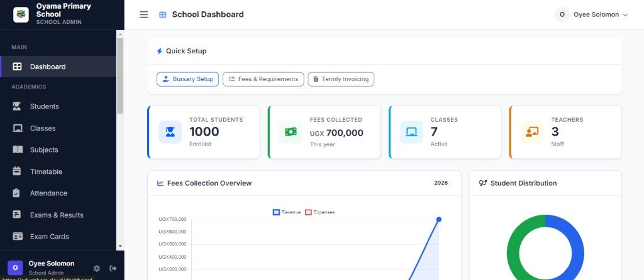
Task: Click the revenue peak data point
Action: tap(438, 219)
